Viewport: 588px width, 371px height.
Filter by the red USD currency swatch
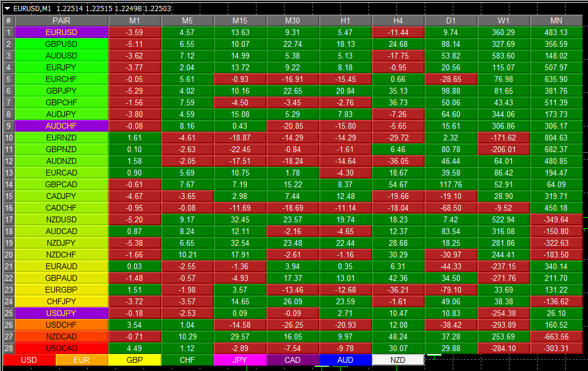[29, 360]
